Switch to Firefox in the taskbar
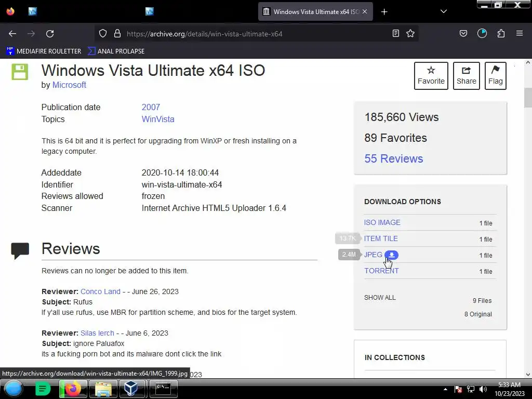This screenshot has height=399, width=532. 73,389
